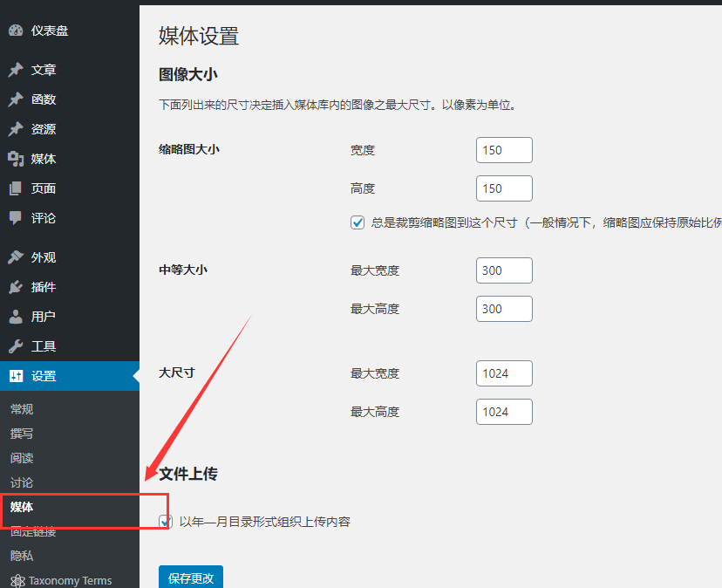Click the 外观 paintbrush icon

tap(16, 257)
